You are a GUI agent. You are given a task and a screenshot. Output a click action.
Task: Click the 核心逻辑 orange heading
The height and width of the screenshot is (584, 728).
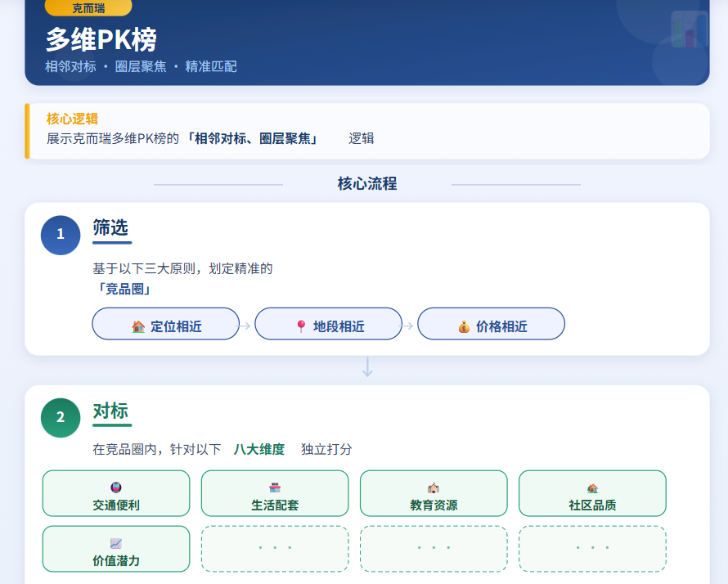click(x=72, y=119)
